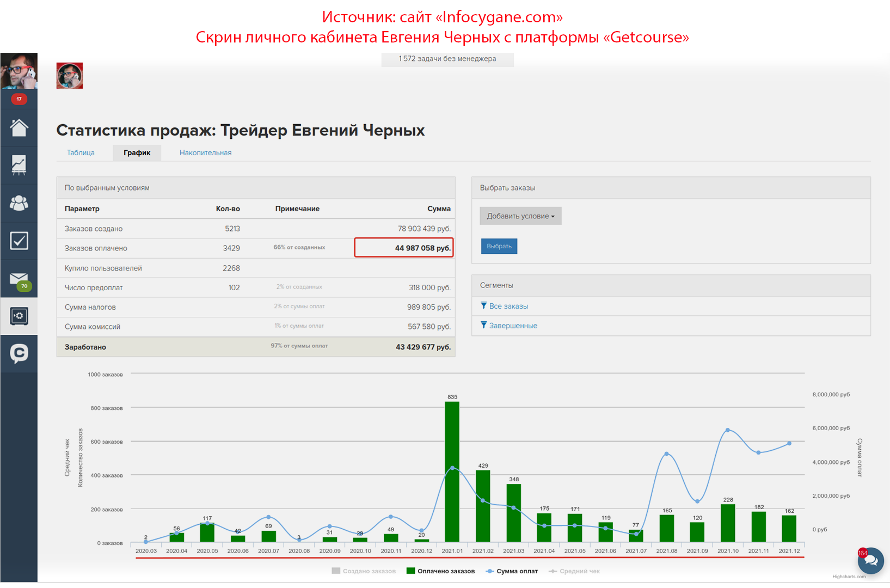Click the 989 805 руб. tax sum
This screenshot has width=890, height=588.
click(429, 307)
